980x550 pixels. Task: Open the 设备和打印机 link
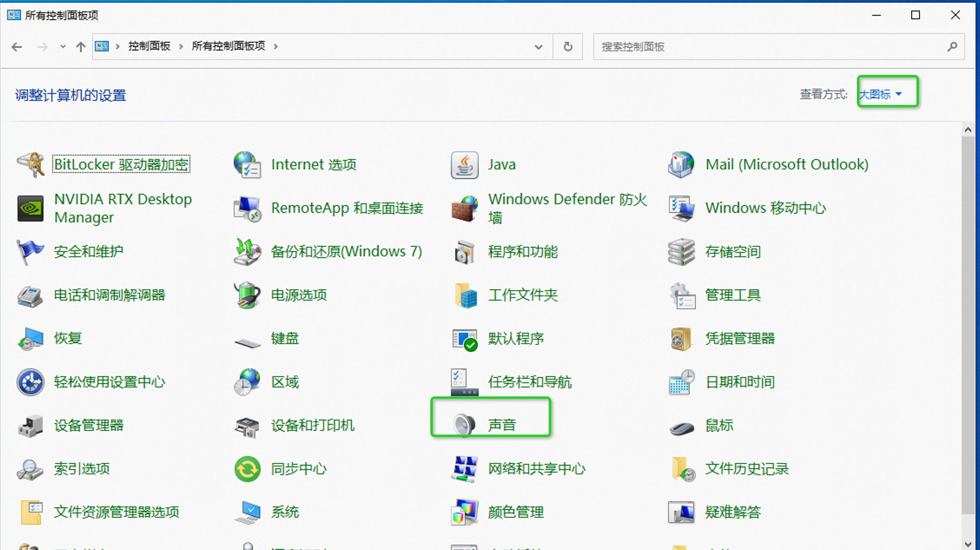click(x=313, y=425)
